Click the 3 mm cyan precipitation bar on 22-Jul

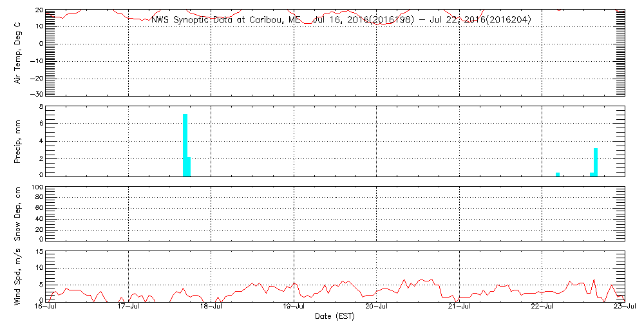click(596, 162)
